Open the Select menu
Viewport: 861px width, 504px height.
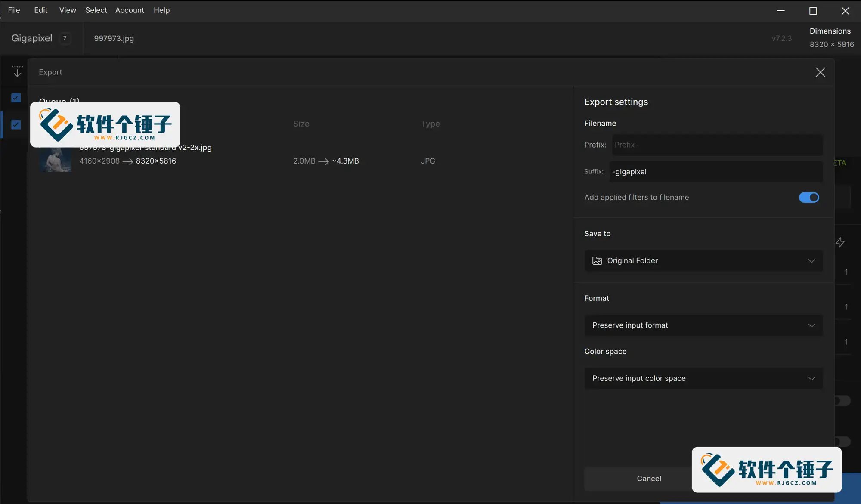pos(96,10)
